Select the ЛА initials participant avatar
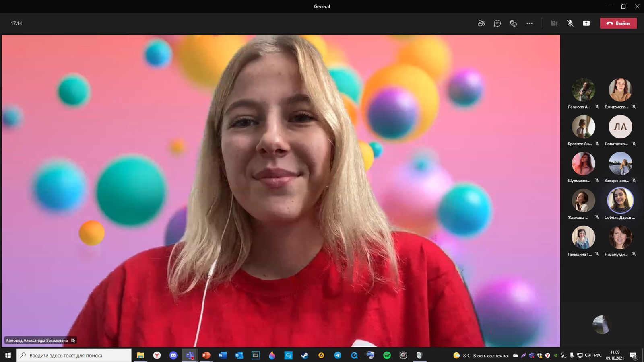 coord(620,127)
